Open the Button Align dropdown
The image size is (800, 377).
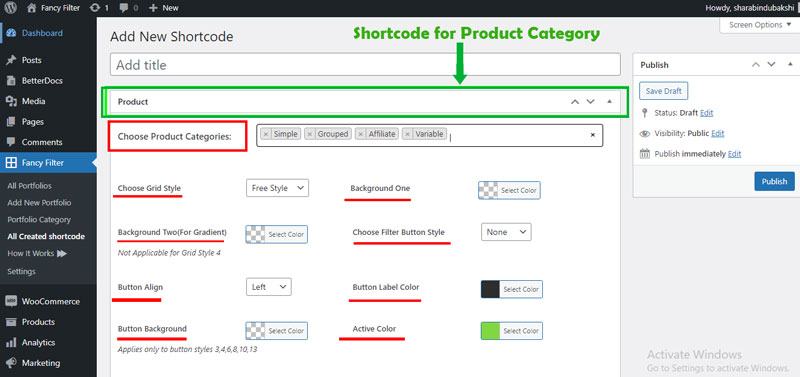269,287
